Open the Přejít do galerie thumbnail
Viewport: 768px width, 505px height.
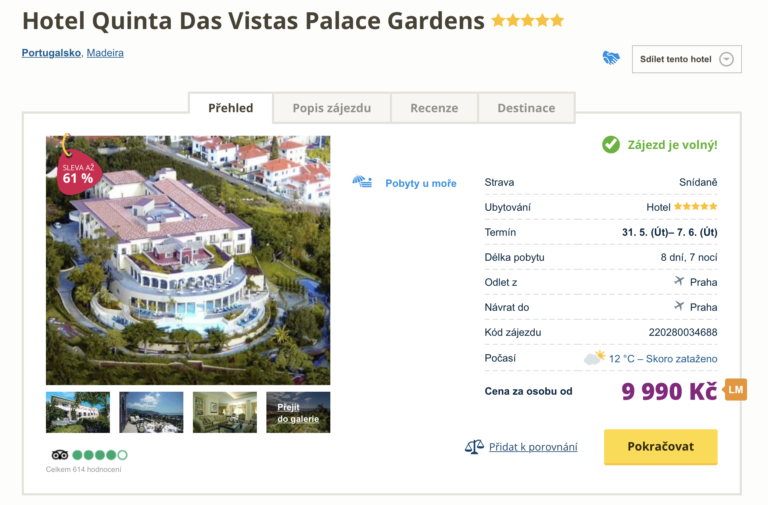tap(298, 412)
